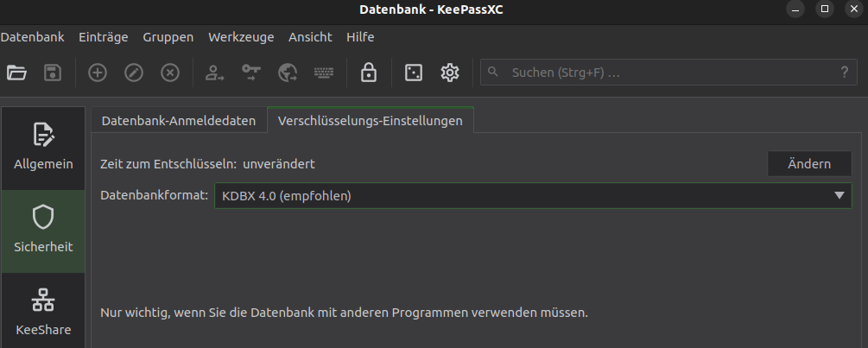The image size is (868, 348).
Task: Click the 'Nur wichtig, wenn Sie' note
Action: click(x=344, y=313)
